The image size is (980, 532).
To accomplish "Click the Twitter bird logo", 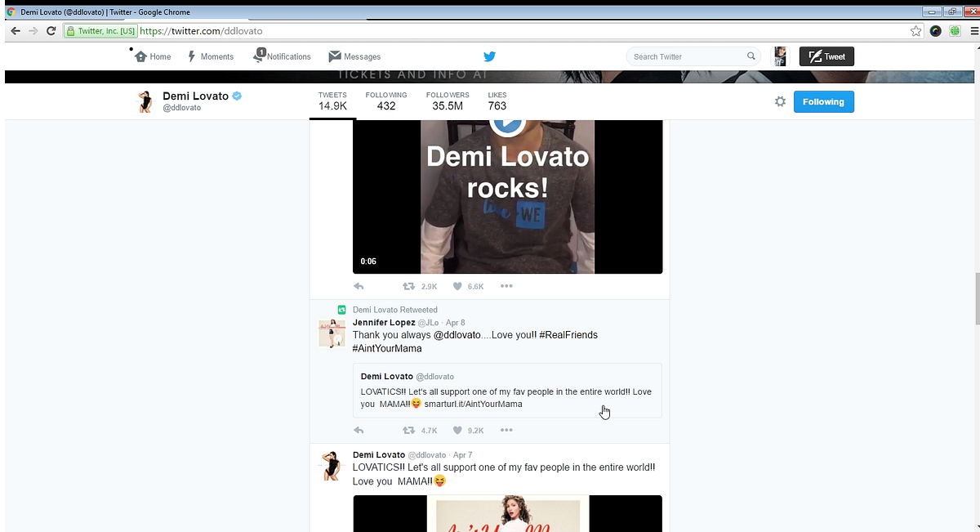I will [x=489, y=56].
